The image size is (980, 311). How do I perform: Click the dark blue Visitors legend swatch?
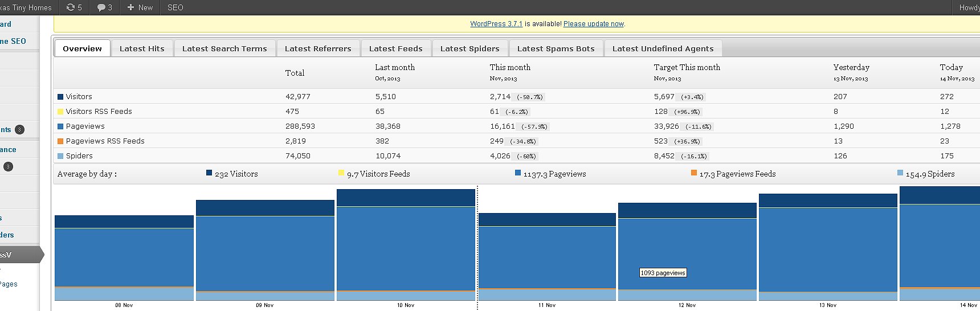pos(60,97)
